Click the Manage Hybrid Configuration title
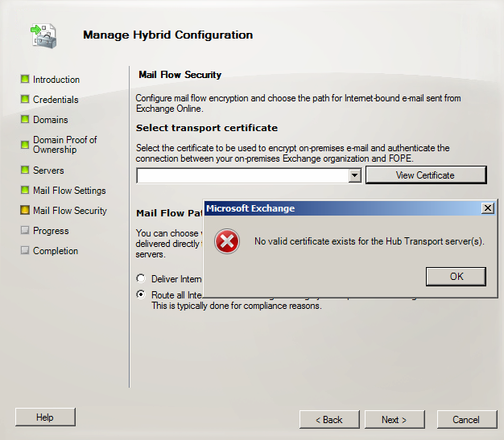This screenshot has width=504, height=440. pyautogui.click(x=168, y=35)
